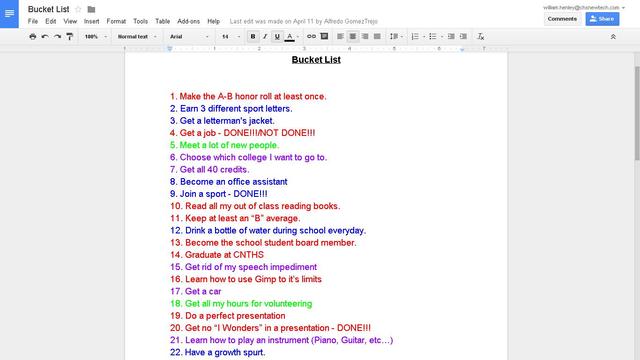640x360 pixels.
Task: Click the right indent marker on the ruler
Action: click(462, 49)
